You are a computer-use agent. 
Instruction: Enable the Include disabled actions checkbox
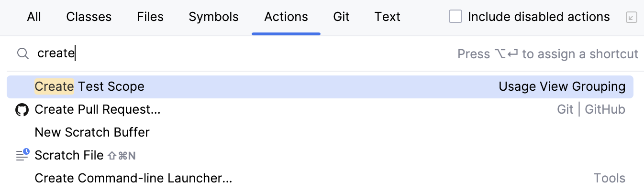pos(455,17)
